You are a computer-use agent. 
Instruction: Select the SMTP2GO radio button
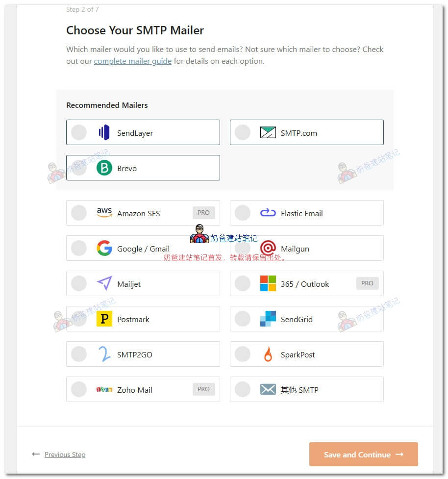79,354
